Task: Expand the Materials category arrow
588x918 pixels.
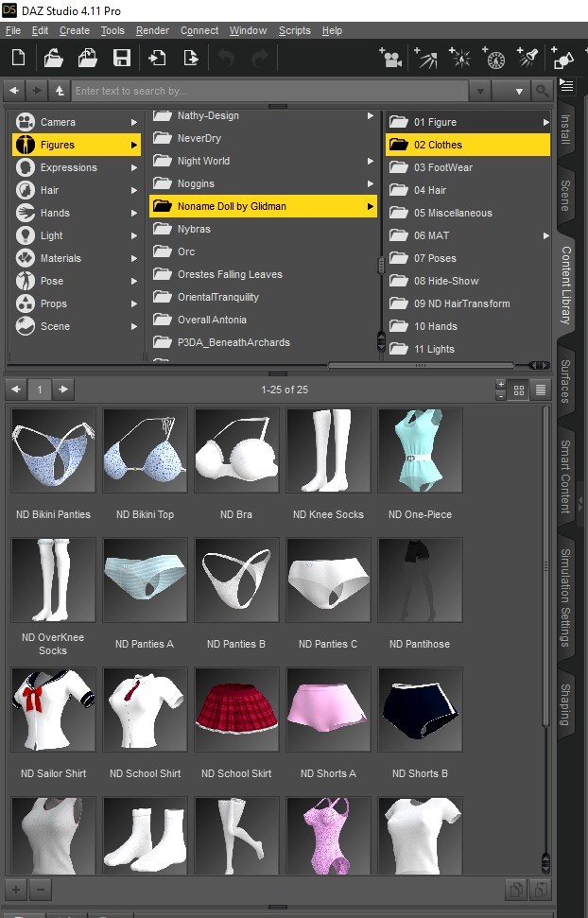Action: (134, 258)
